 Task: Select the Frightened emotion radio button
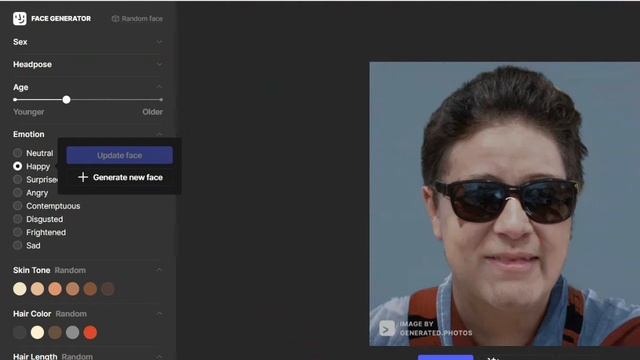17,232
